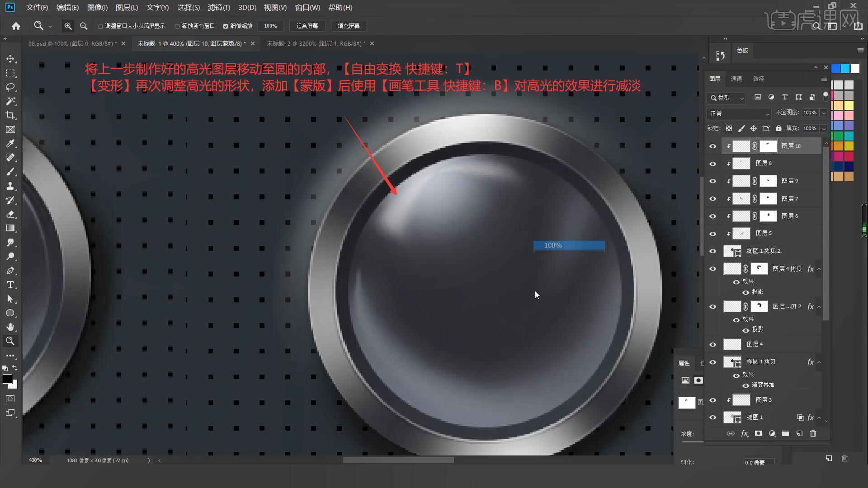Click the foreground color swatch
Image resolution: width=868 pixels, height=488 pixels.
(7, 379)
